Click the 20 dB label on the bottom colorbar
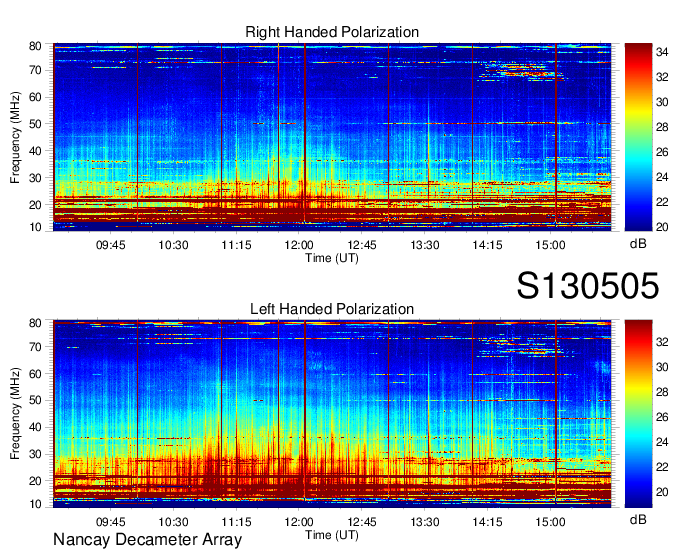680x552 pixels. [662, 492]
